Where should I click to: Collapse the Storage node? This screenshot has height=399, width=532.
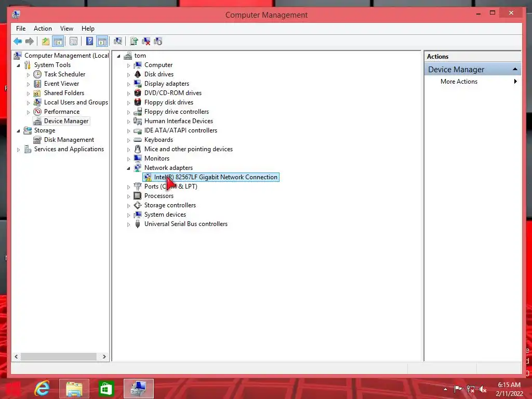tap(18, 130)
